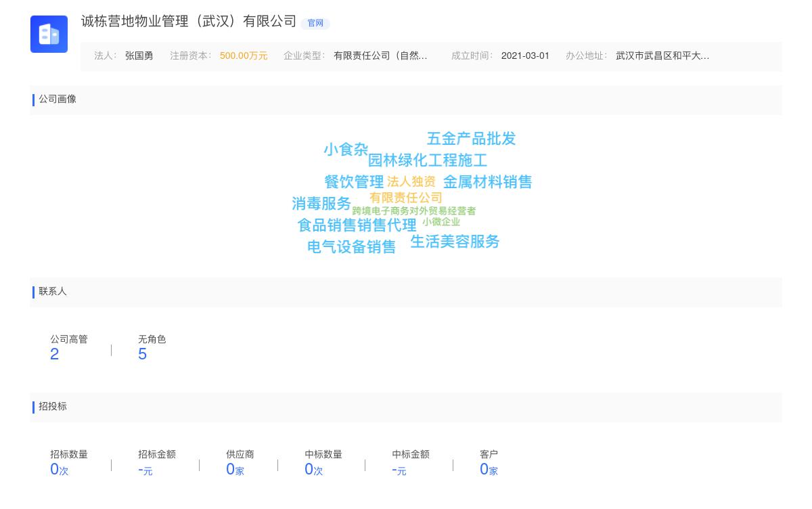This screenshot has height=509, width=812.
Task: Click the 无角色 count of 5
Action: pos(151,347)
